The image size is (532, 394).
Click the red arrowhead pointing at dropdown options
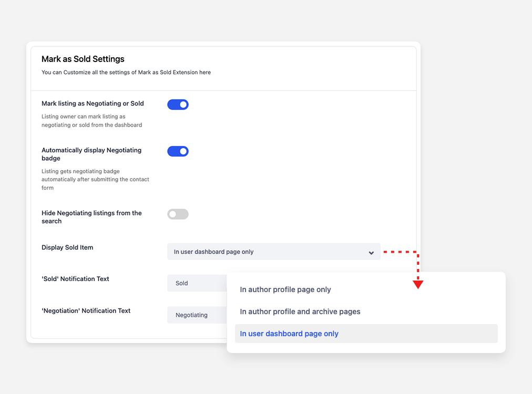pyautogui.click(x=418, y=284)
